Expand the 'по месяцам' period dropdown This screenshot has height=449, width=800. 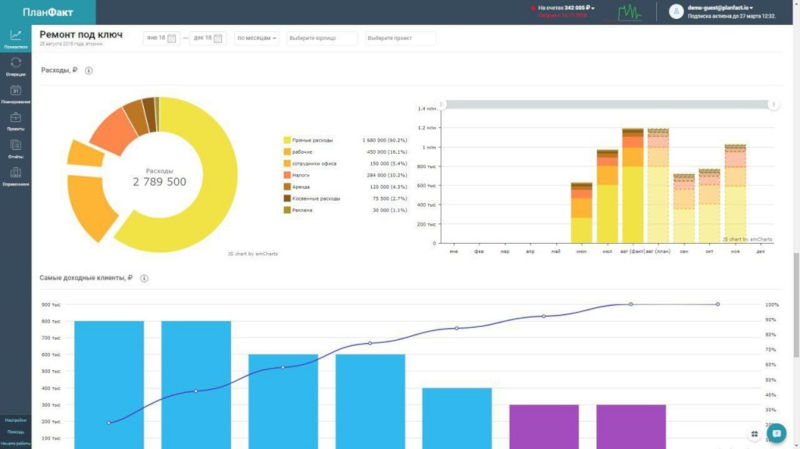(257, 38)
